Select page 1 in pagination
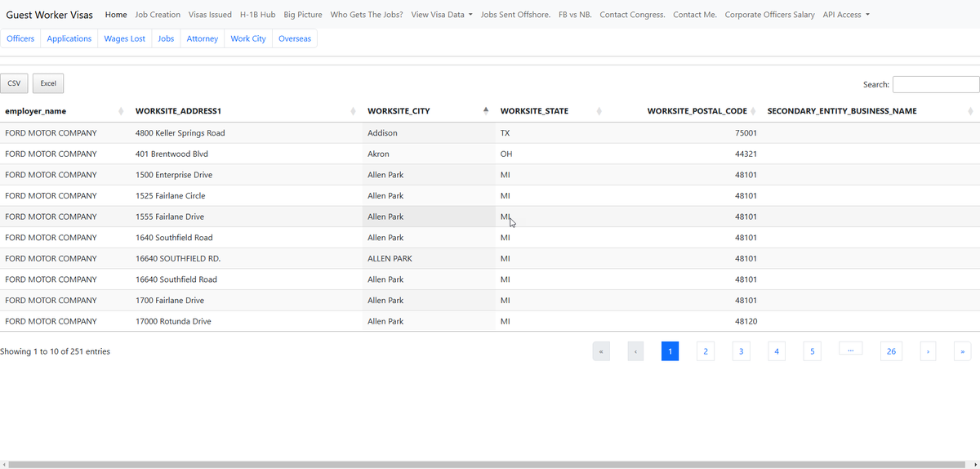This screenshot has width=980, height=469. coord(670,351)
